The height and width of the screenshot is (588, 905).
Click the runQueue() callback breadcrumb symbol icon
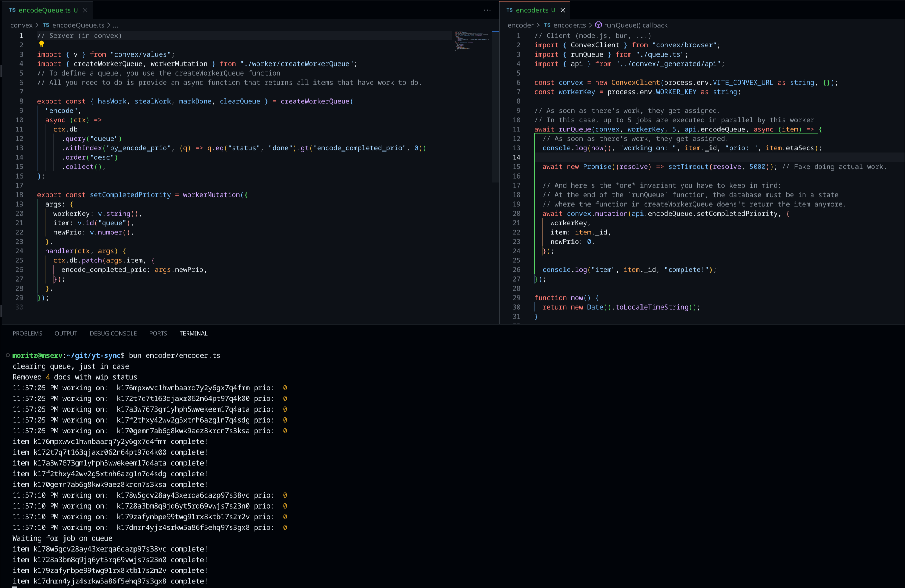point(598,25)
